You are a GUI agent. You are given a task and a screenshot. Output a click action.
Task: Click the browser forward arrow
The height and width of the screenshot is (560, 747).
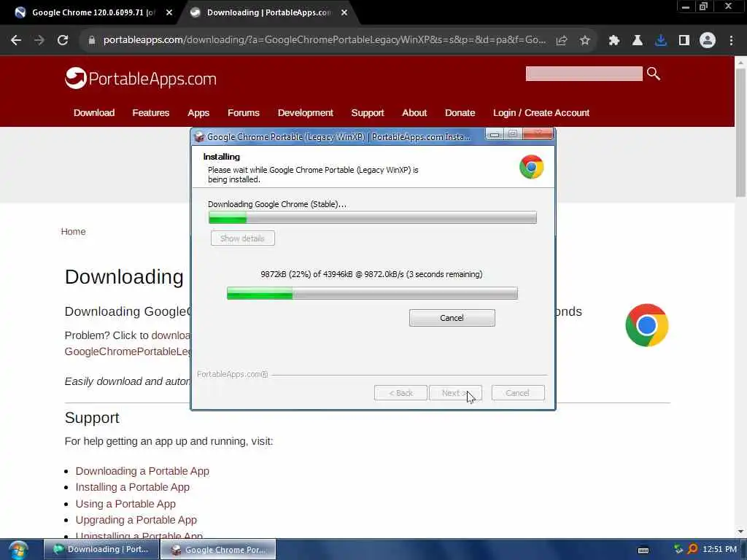[39, 41]
